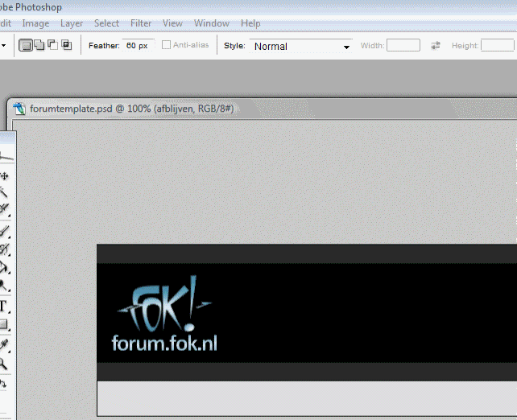Viewport: 517px width, 420px height.
Task: Select the Horizontal Type tool
Action: click(4, 306)
